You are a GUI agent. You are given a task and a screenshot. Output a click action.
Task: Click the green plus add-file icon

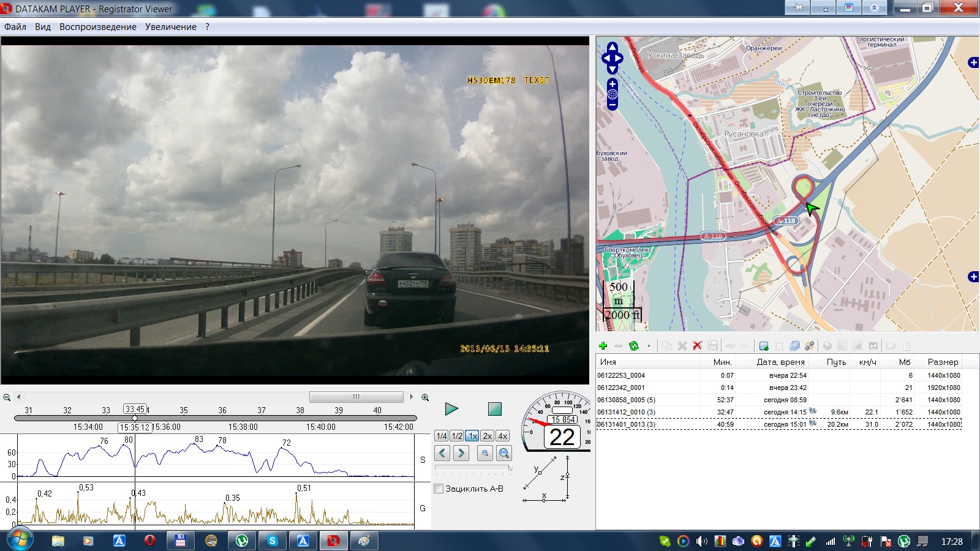coord(603,346)
